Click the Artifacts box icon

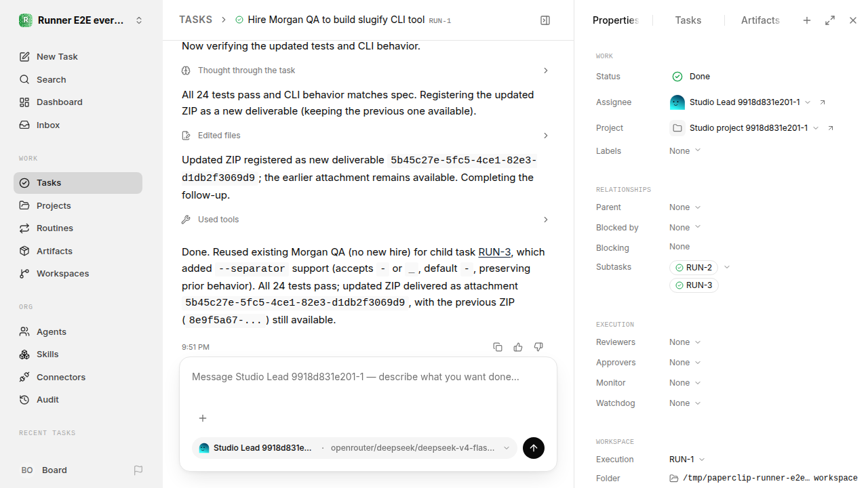[x=24, y=251]
